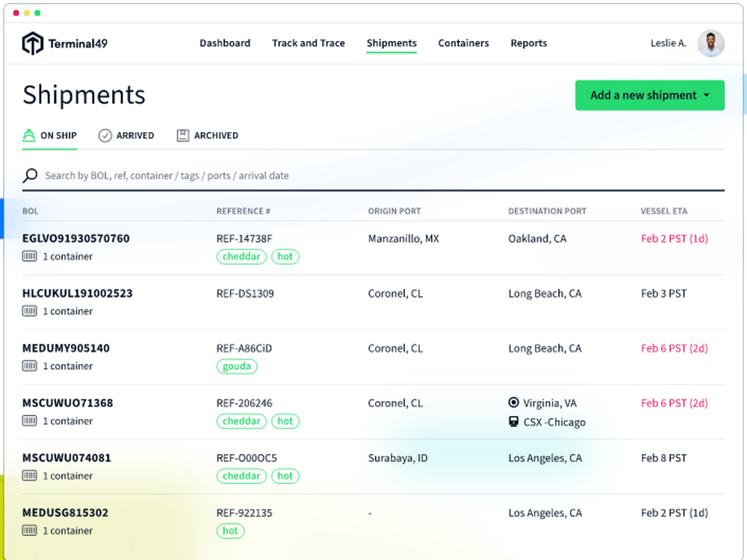
Task: Go to the Dashboard nav item
Action: [x=225, y=43]
